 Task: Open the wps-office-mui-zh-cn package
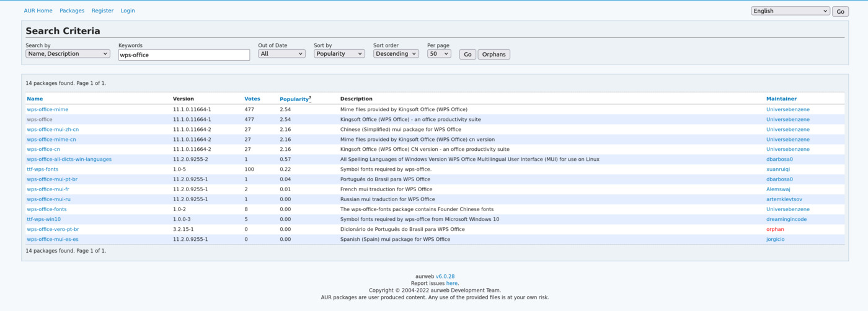click(53, 129)
